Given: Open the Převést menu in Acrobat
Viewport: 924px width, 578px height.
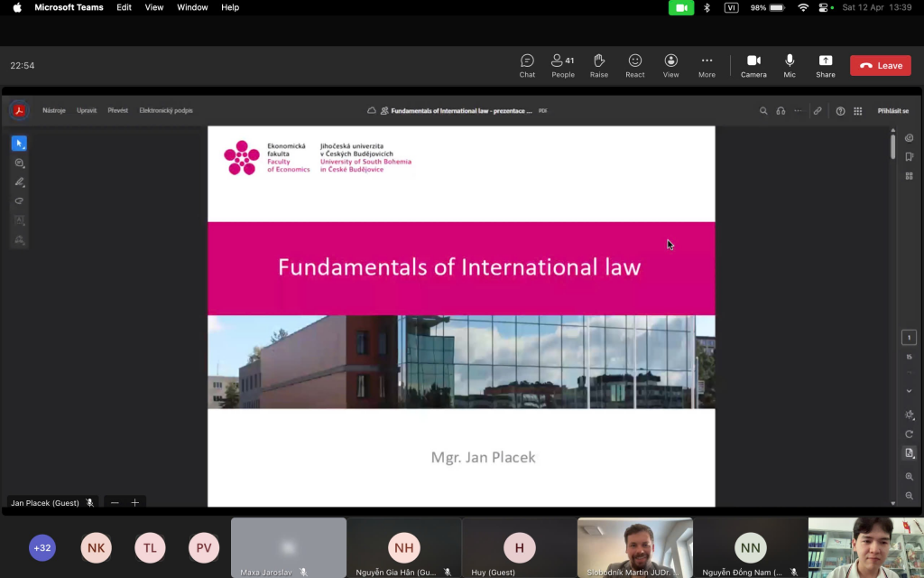Looking at the screenshot, I should click(x=118, y=110).
